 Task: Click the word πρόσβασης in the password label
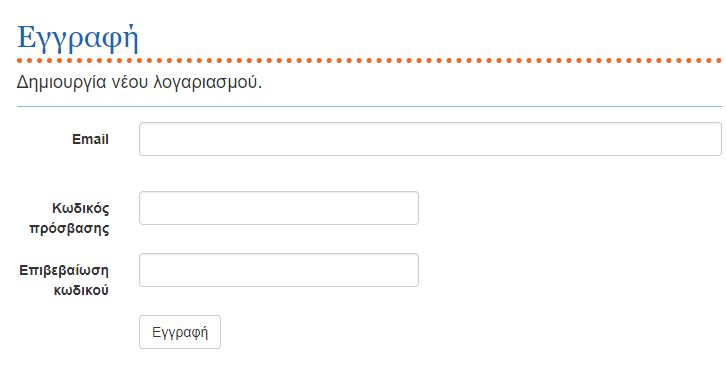pos(69,229)
